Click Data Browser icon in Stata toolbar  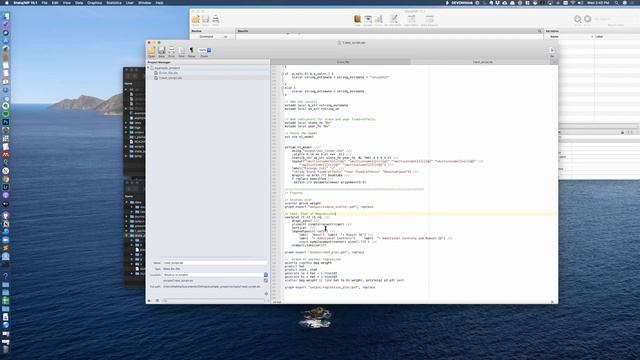(429, 20)
